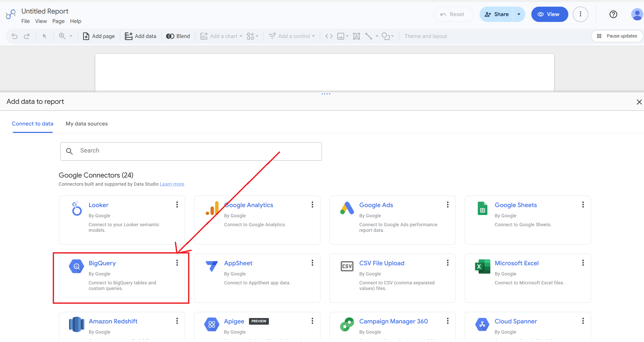Open BigQuery connector more options
The image size is (644, 342).
pos(177,263)
